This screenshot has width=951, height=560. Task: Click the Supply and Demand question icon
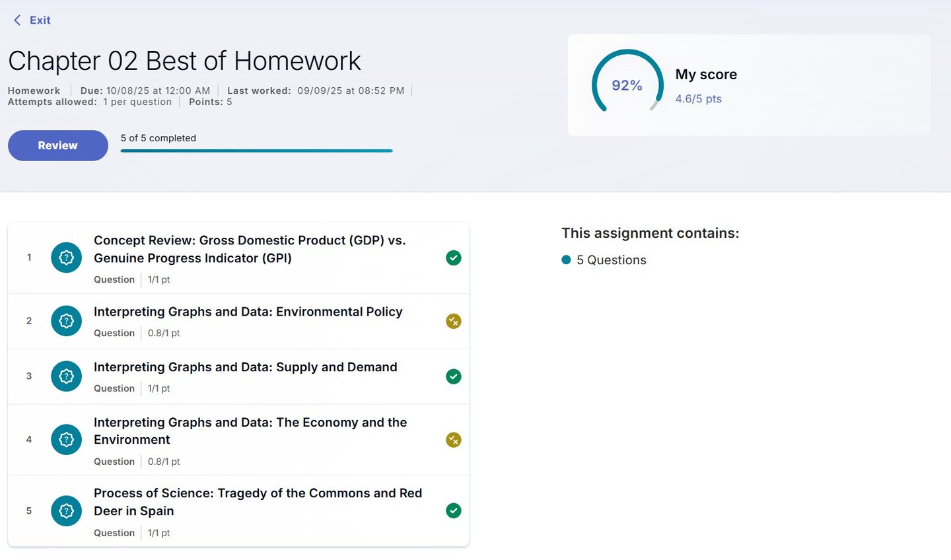pyautogui.click(x=66, y=376)
